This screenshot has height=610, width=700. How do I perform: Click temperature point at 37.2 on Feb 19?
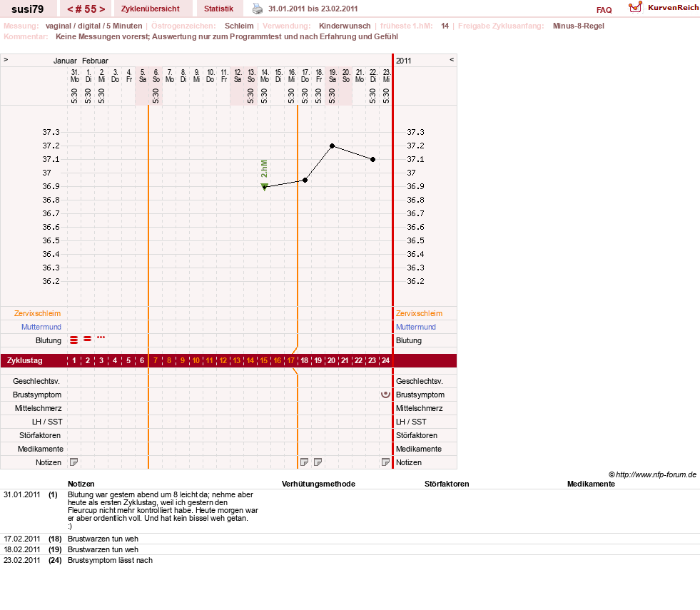click(x=332, y=146)
